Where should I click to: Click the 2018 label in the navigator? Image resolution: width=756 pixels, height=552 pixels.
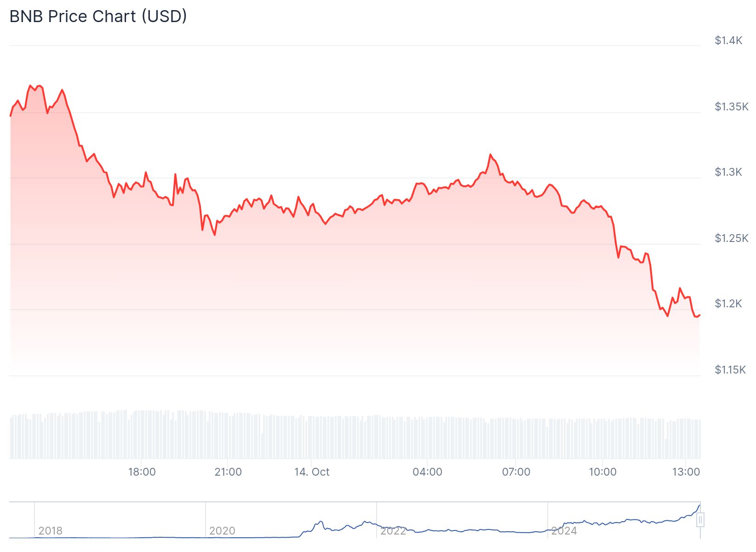(x=50, y=531)
